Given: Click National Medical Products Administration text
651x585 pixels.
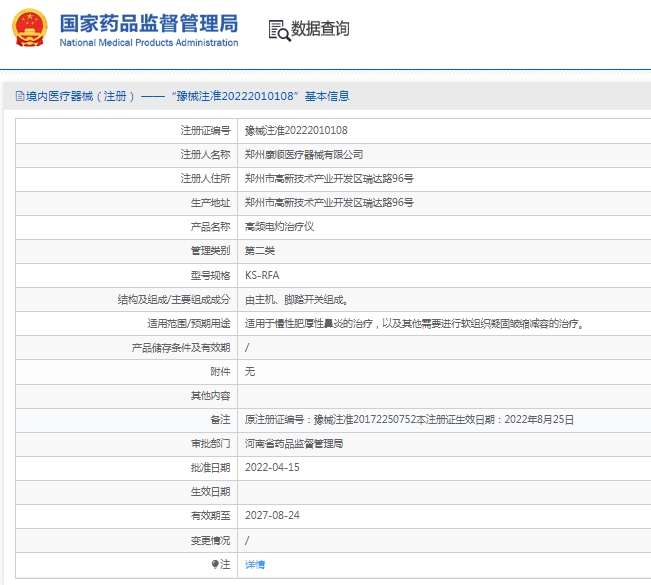Looking at the screenshot, I should 149,43.
